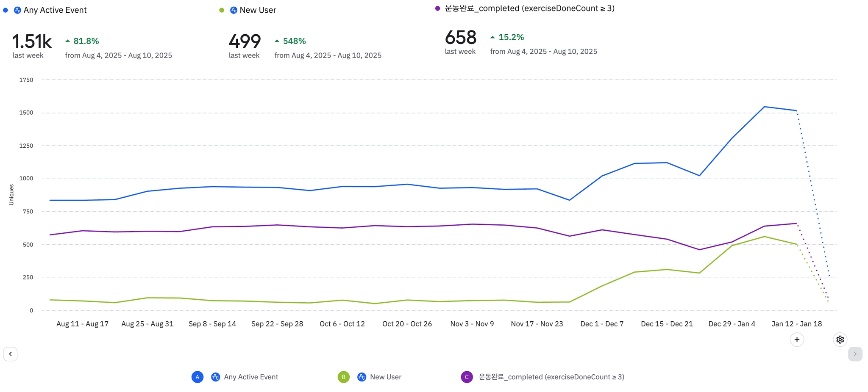Select the 499 New User metric
This screenshot has height=392, width=868.
coord(245,41)
